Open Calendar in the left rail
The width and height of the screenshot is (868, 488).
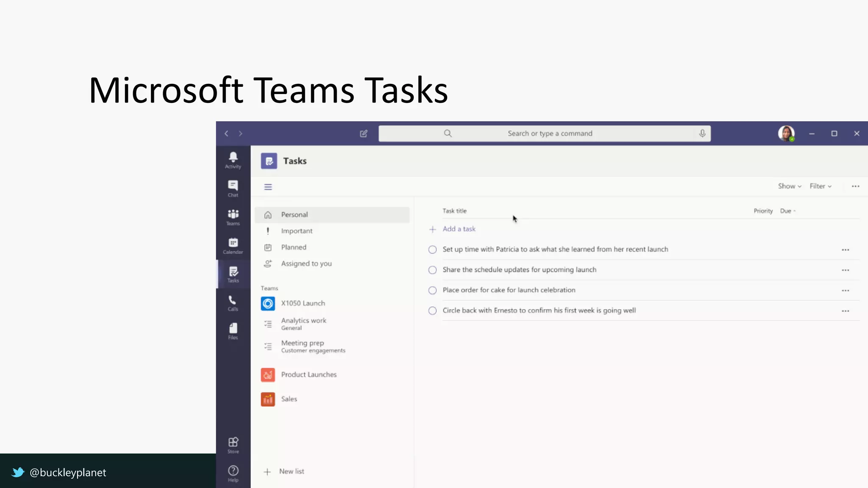click(x=233, y=246)
